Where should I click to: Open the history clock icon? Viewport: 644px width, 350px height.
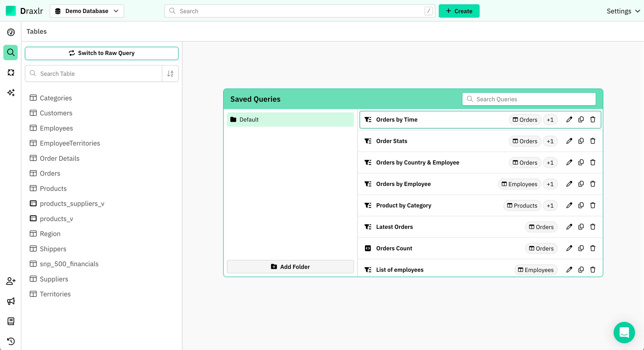pyautogui.click(x=11, y=341)
